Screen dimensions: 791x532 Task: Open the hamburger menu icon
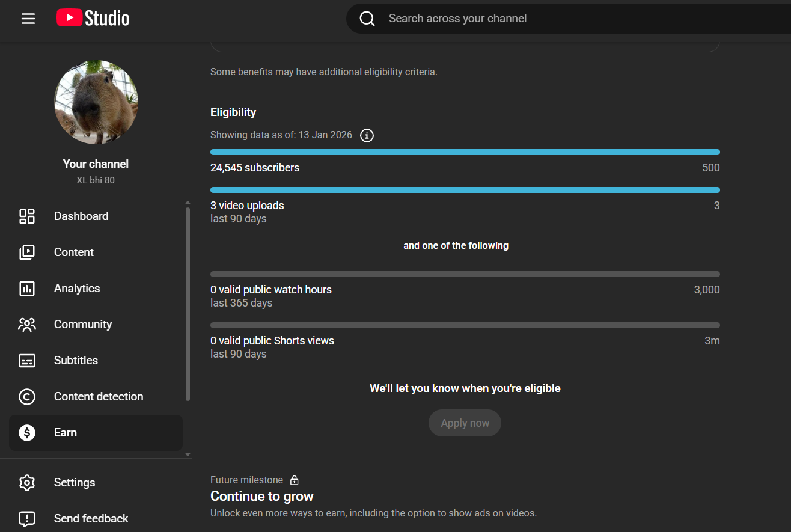[x=28, y=19]
